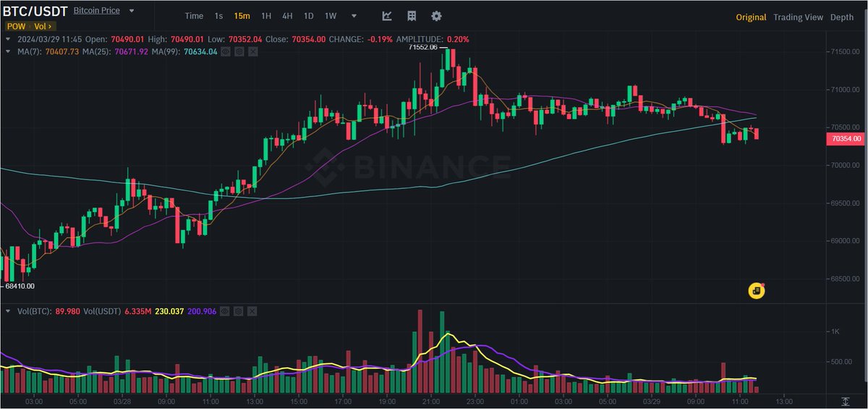Click the MA(99) value 70634.04
This screenshot has width=868, height=409.
click(x=200, y=52)
